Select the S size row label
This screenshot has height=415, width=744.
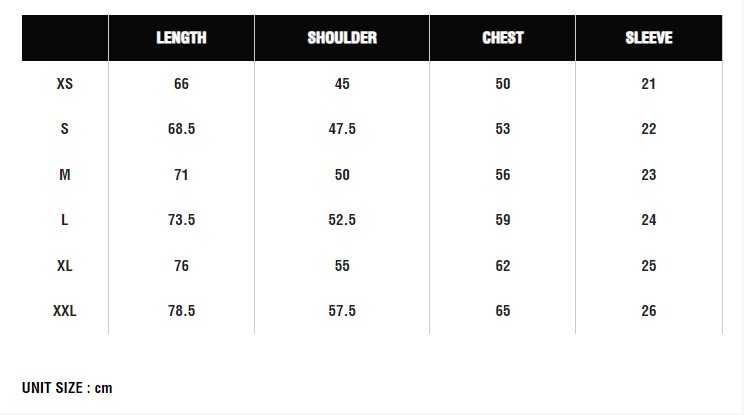tap(65, 129)
